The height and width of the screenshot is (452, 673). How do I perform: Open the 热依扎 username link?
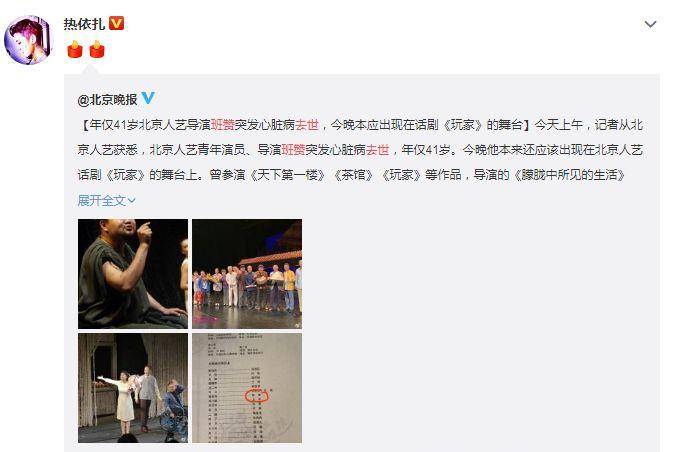85,24
